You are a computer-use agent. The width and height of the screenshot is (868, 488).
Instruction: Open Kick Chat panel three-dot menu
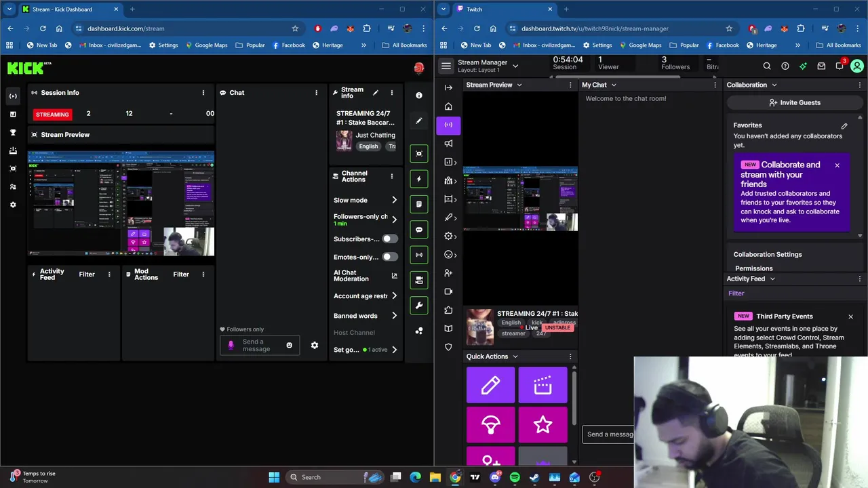coord(316,93)
